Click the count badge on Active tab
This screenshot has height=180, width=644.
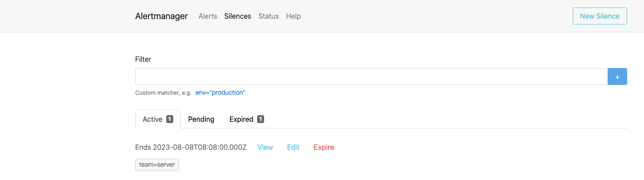pos(169,119)
